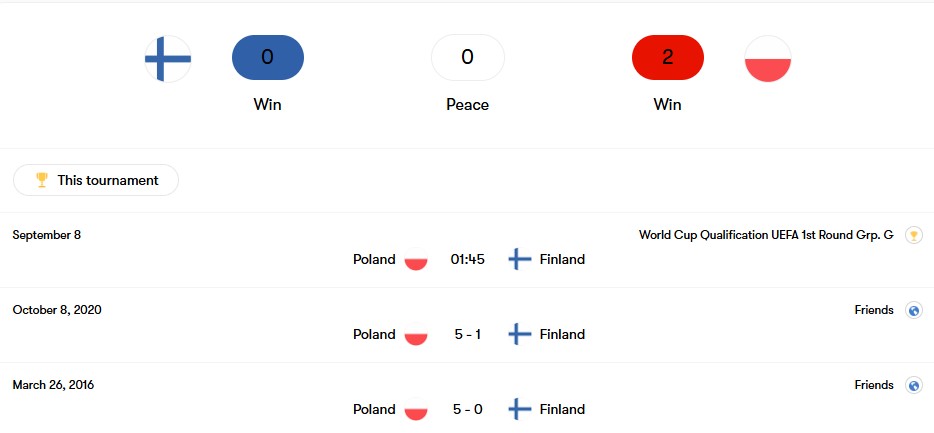Screen dimensions: 934x433
Task: Select the red Poland wins count pill
Action: tap(668, 57)
